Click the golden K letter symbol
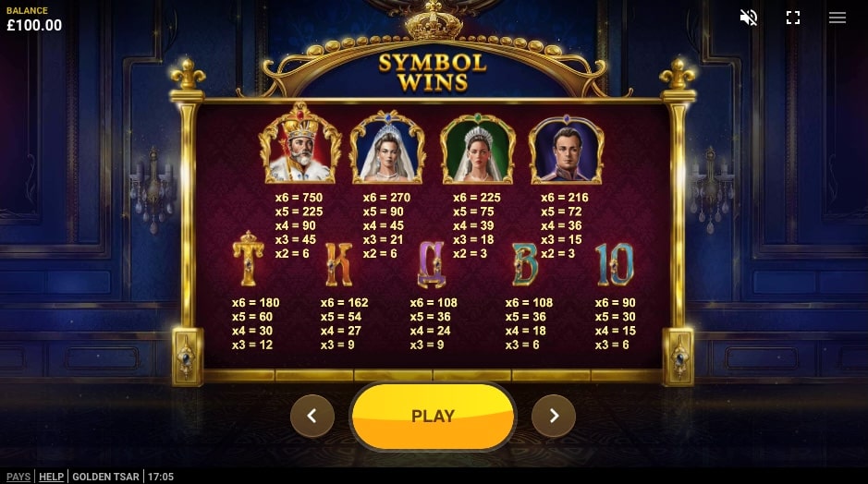This screenshot has width=868, height=484. pyautogui.click(x=338, y=264)
